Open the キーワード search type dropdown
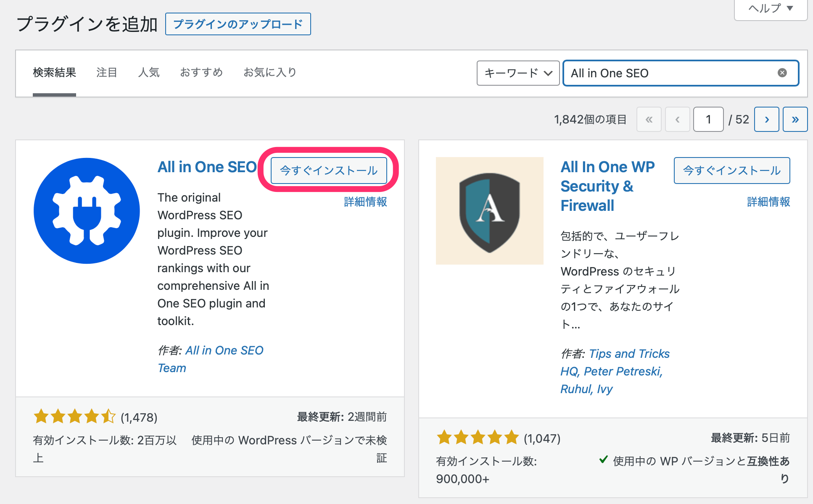Screen dimensions: 813x504 click(x=517, y=73)
